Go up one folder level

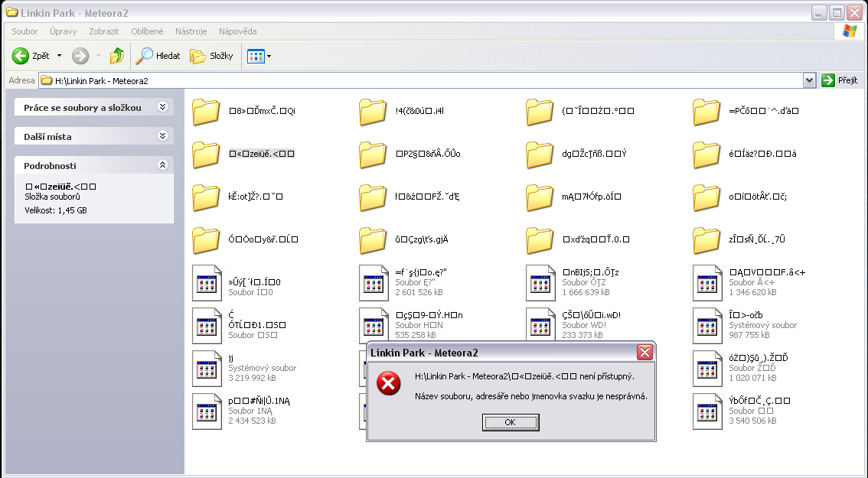(117, 56)
